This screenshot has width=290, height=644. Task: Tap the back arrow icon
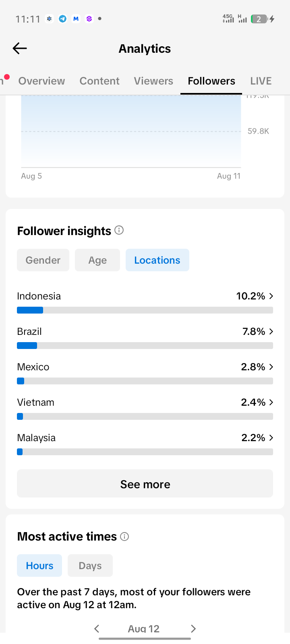pyautogui.click(x=20, y=48)
